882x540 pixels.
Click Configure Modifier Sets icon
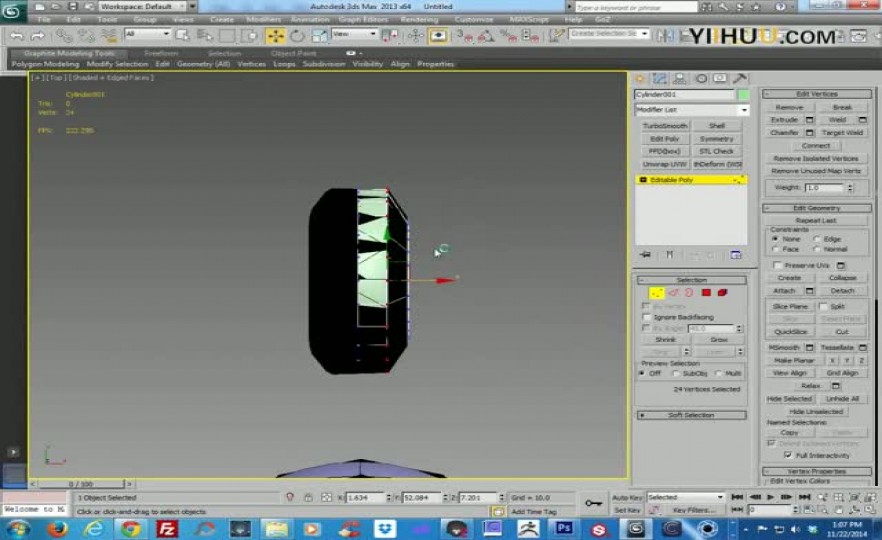click(736, 255)
